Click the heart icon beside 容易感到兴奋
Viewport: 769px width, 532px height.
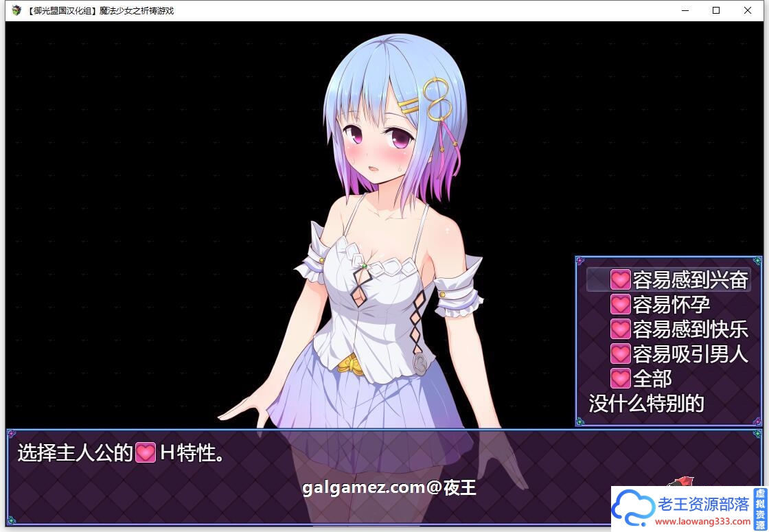tap(620, 279)
